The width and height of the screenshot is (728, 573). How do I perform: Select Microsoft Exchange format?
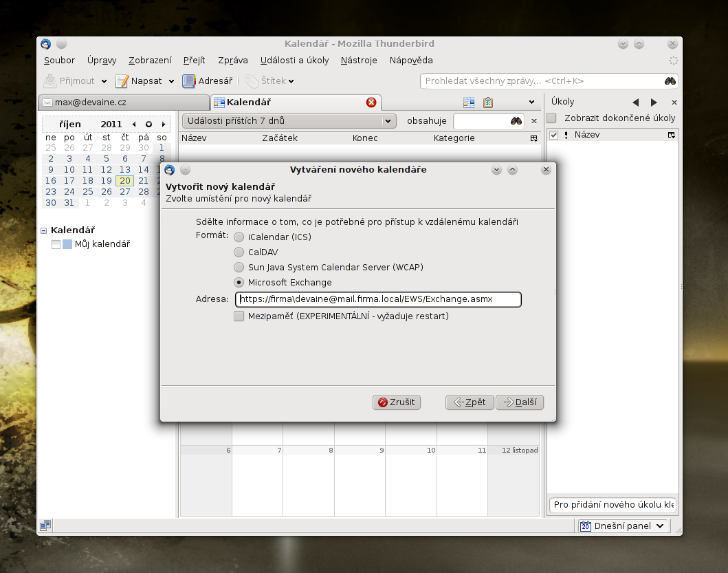point(239,283)
